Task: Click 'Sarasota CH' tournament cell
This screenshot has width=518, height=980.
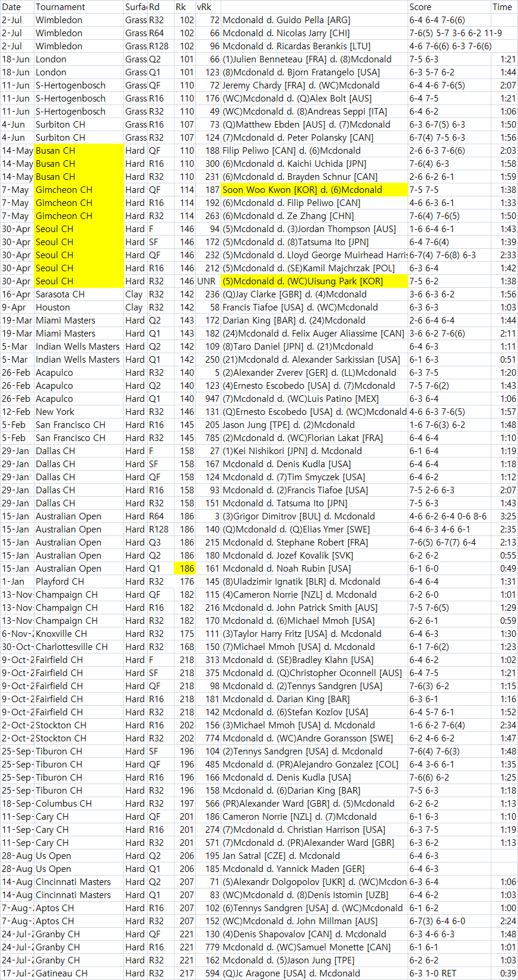Action: (x=79, y=294)
